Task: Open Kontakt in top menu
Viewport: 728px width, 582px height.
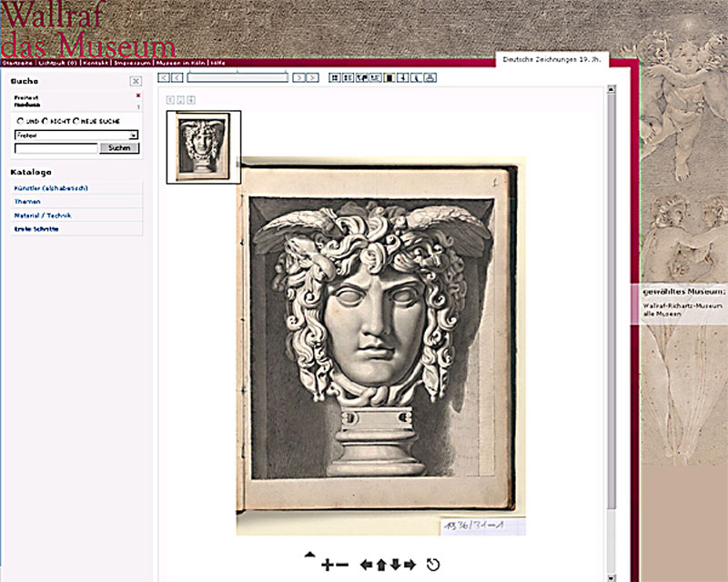Action: pos(96,63)
